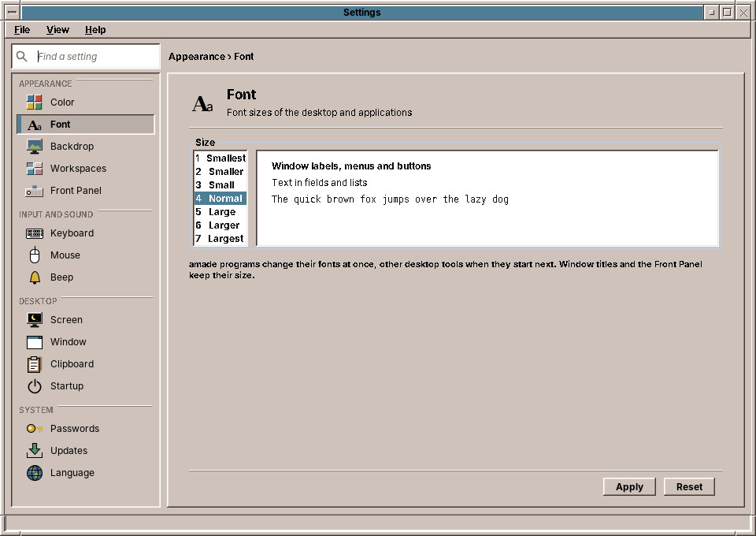
Task: Open the Help menu
Action: [x=95, y=30]
